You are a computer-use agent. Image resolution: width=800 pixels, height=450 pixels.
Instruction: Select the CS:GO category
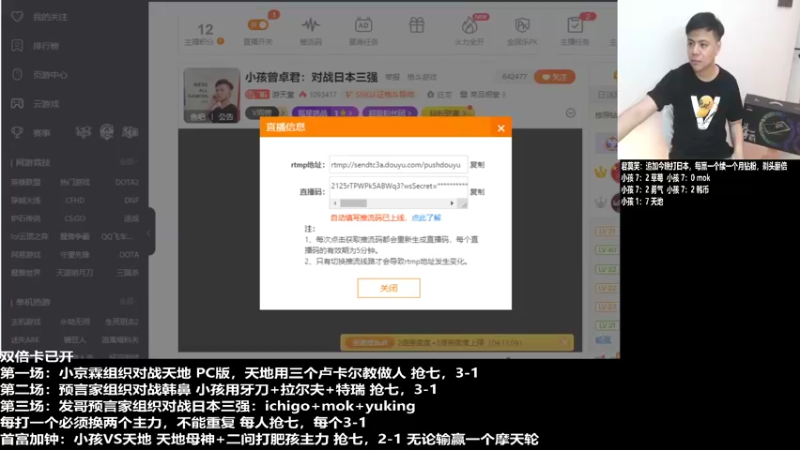click(75, 218)
